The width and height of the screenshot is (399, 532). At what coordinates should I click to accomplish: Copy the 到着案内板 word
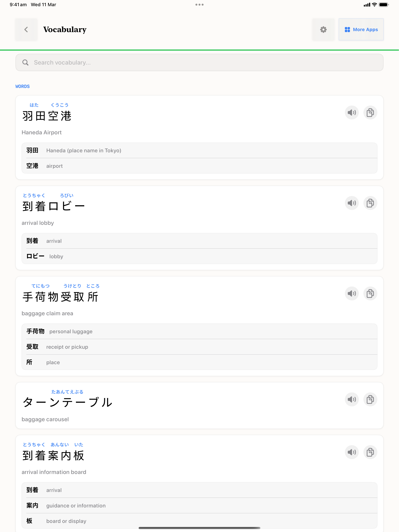[370, 452]
